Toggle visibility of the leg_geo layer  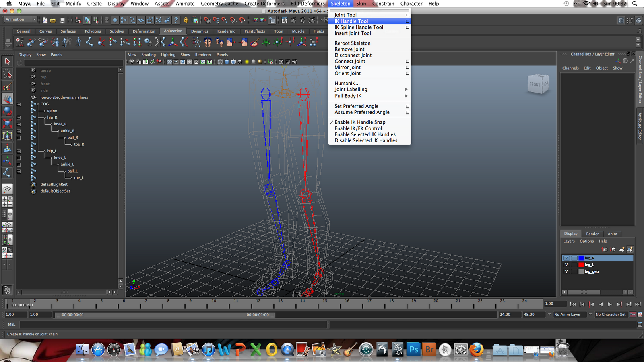coord(567,271)
